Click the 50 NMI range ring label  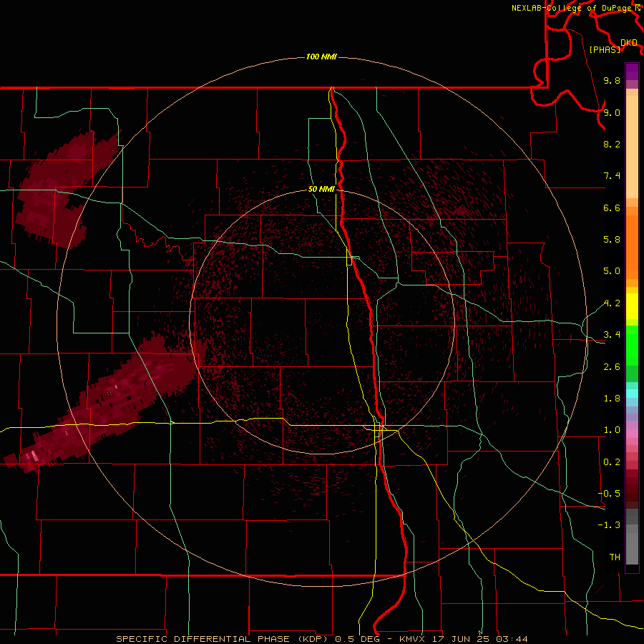[321, 189]
